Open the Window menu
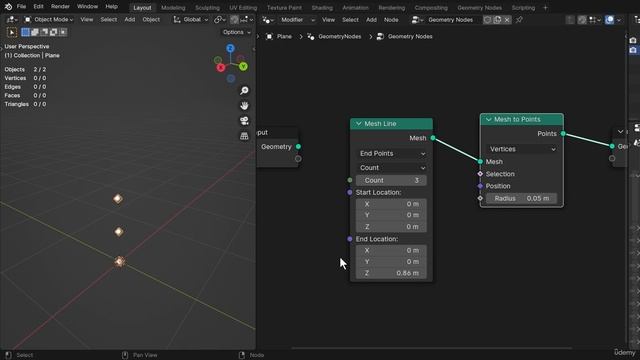 tap(87, 7)
